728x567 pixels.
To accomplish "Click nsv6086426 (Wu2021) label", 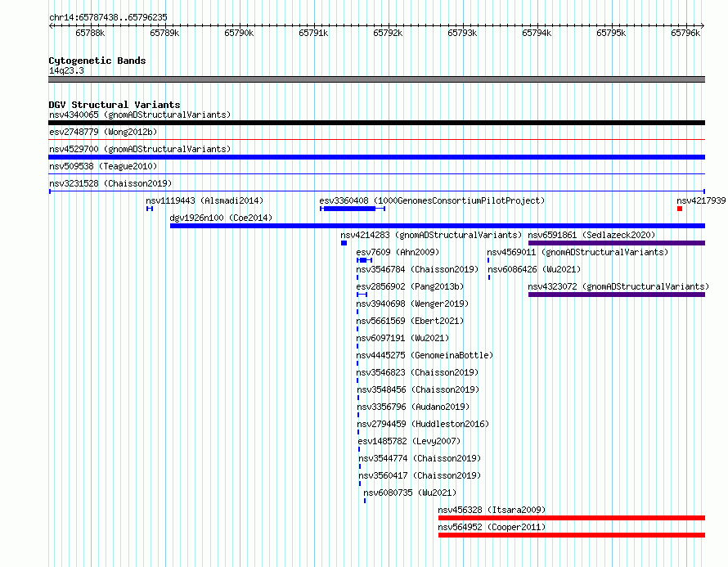I will (x=534, y=269).
